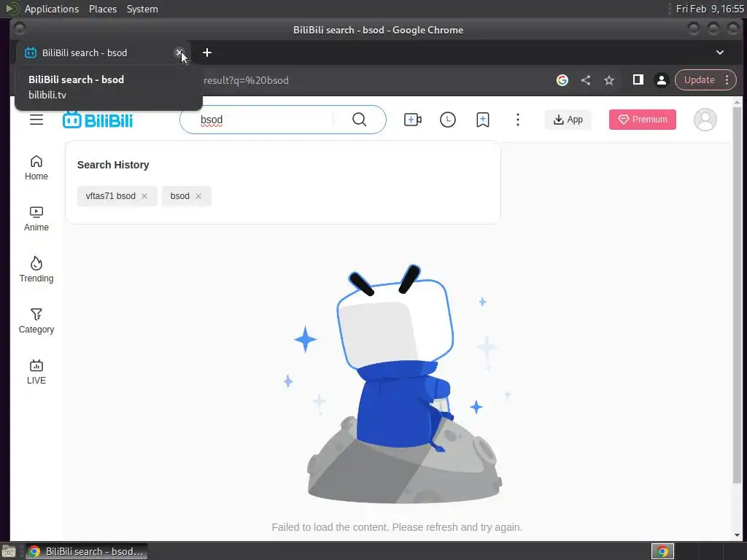This screenshot has width=747, height=560.
Task: Open the BiliBili three-dot more menu
Action: 518,120
